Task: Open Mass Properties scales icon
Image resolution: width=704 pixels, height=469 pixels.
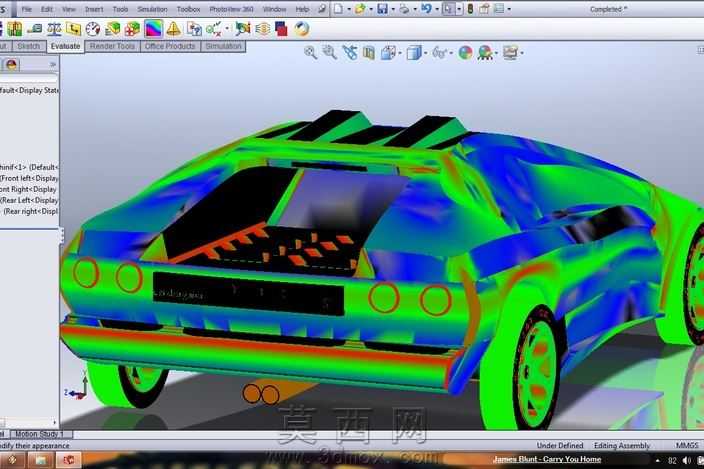Action: [54, 29]
